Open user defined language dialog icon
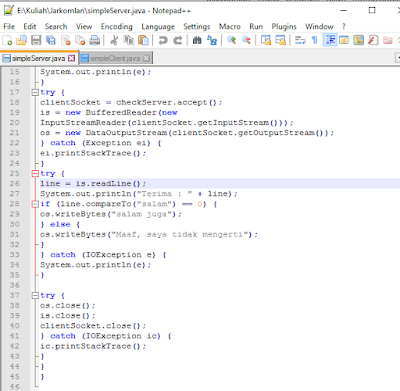The height and width of the screenshot is (391, 400). tap(344, 41)
